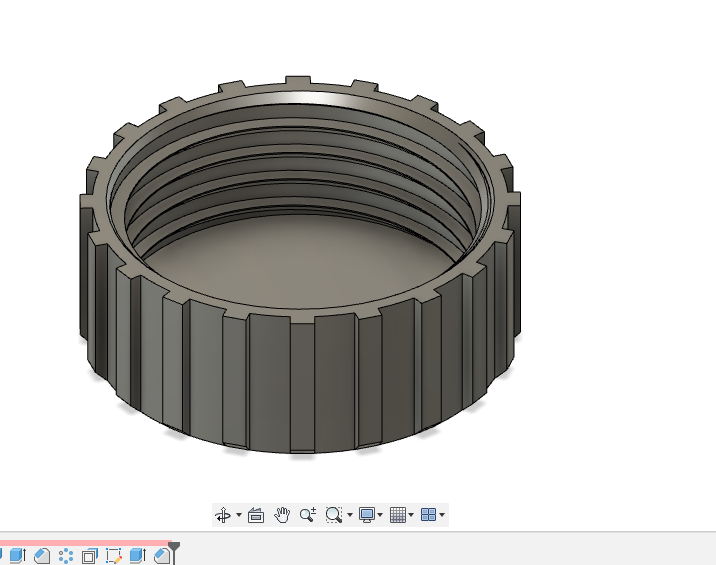Select the Sketch feature in timeline
This screenshot has height=565, width=716.
click(113, 555)
